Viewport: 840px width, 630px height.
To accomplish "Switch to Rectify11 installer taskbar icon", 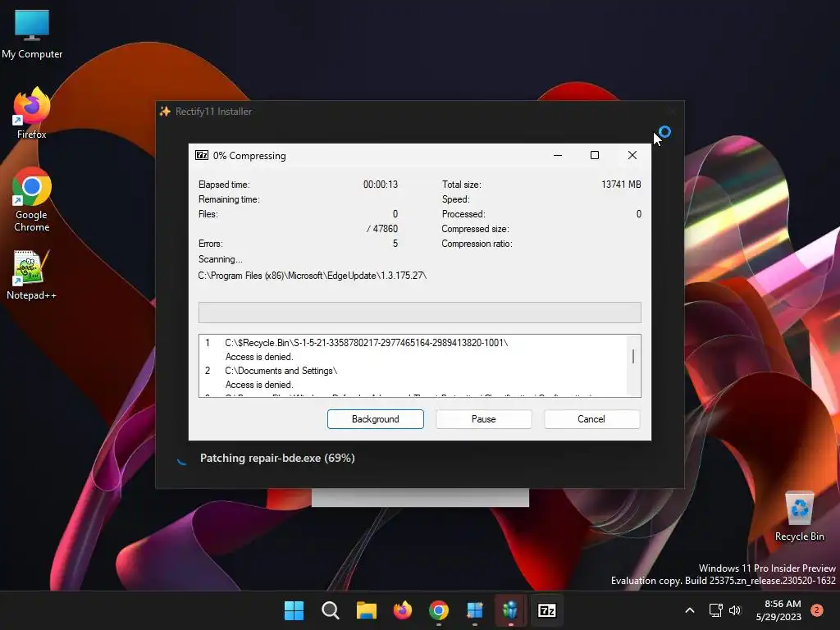I will 510,610.
